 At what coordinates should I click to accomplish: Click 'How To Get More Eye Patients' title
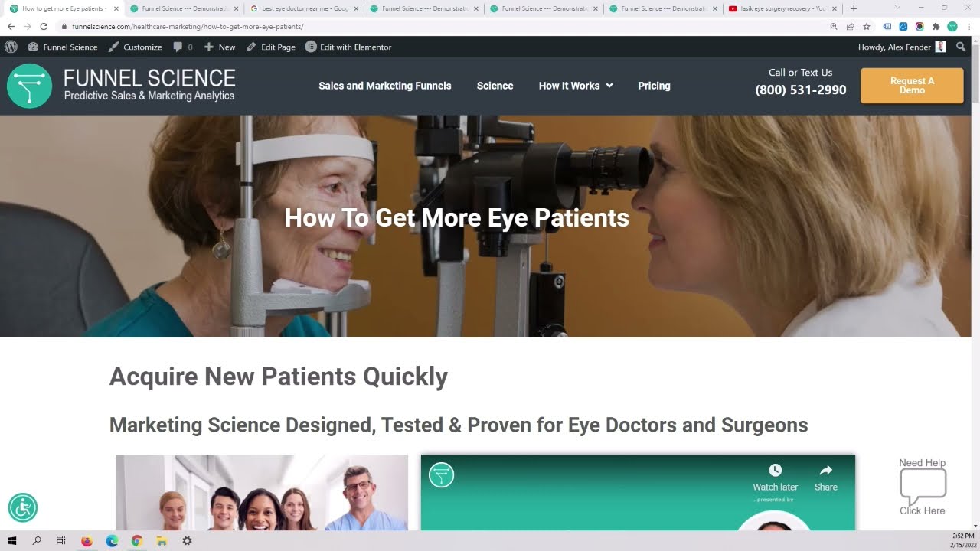457,217
